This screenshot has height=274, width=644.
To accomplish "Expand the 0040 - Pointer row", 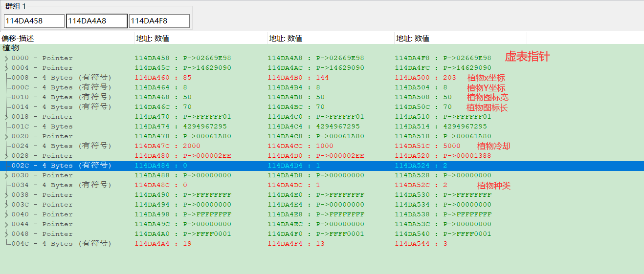I will click(x=6, y=214).
